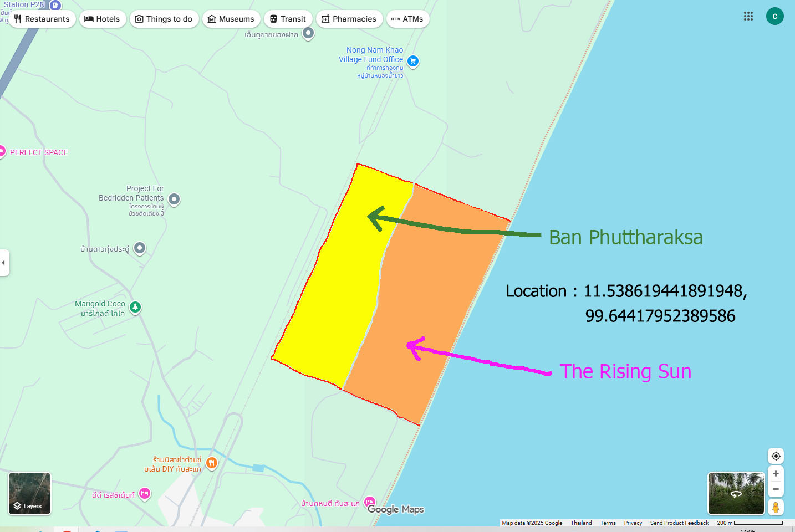Click the Nong Nam Khao Village Fund Office pin
Viewport: 795px width, 532px height.
coord(412,61)
